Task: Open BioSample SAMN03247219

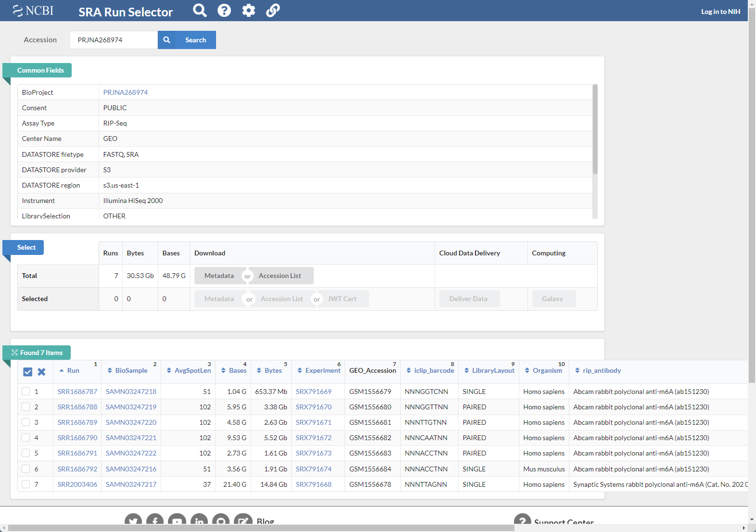Action: click(131, 407)
